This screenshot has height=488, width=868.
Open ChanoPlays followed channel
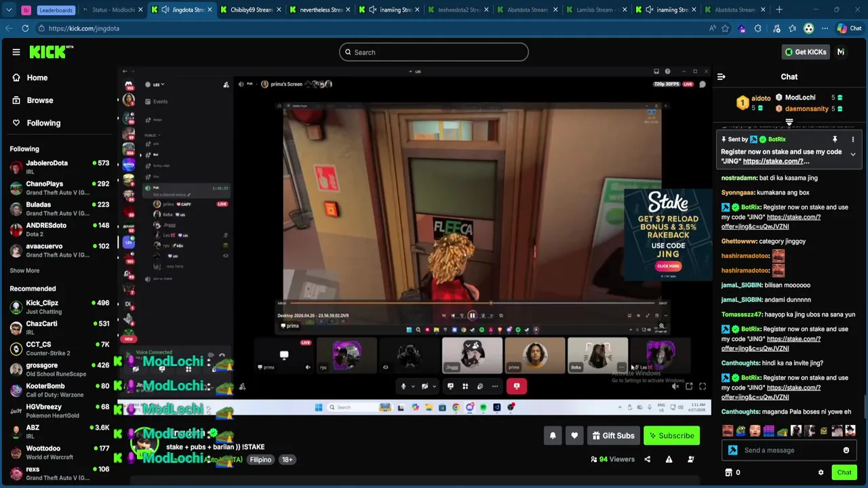pos(60,188)
